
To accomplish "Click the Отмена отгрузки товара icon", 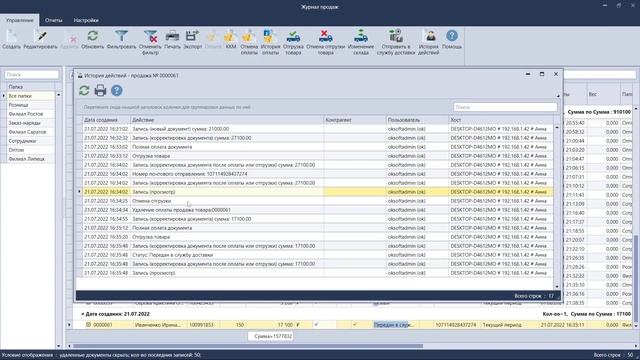I will (x=325, y=36).
